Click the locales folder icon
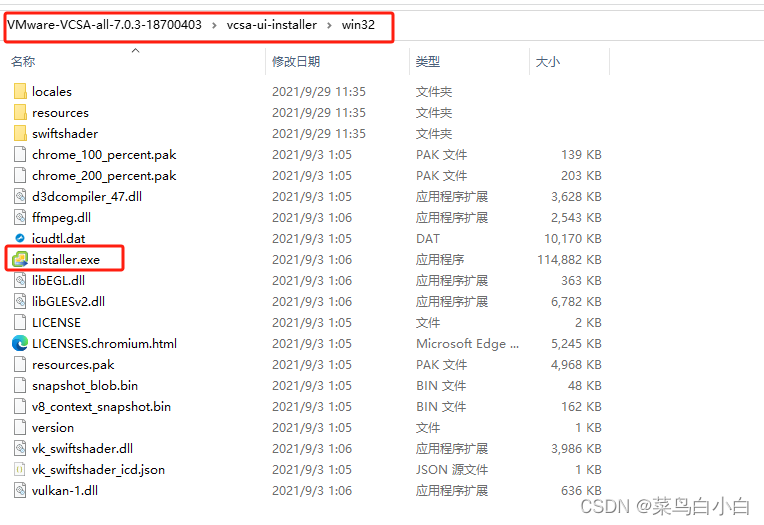This screenshot has width=764, height=525. coord(20,91)
